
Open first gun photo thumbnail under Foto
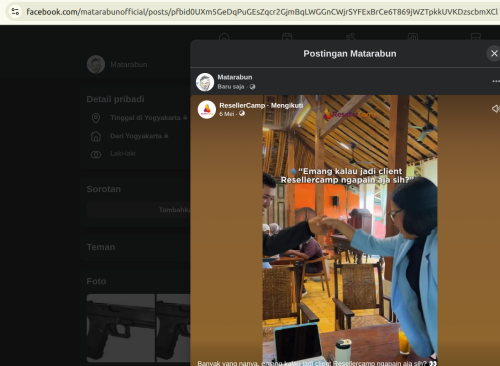(x=121, y=328)
